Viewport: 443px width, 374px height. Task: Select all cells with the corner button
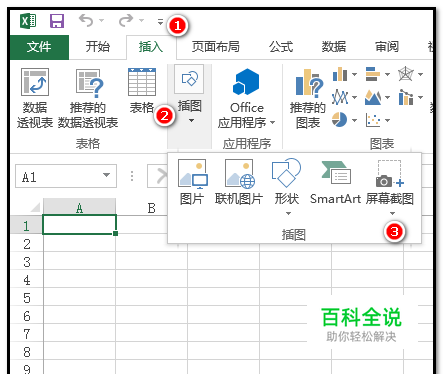pyautogui.click(x=34, y=207)
